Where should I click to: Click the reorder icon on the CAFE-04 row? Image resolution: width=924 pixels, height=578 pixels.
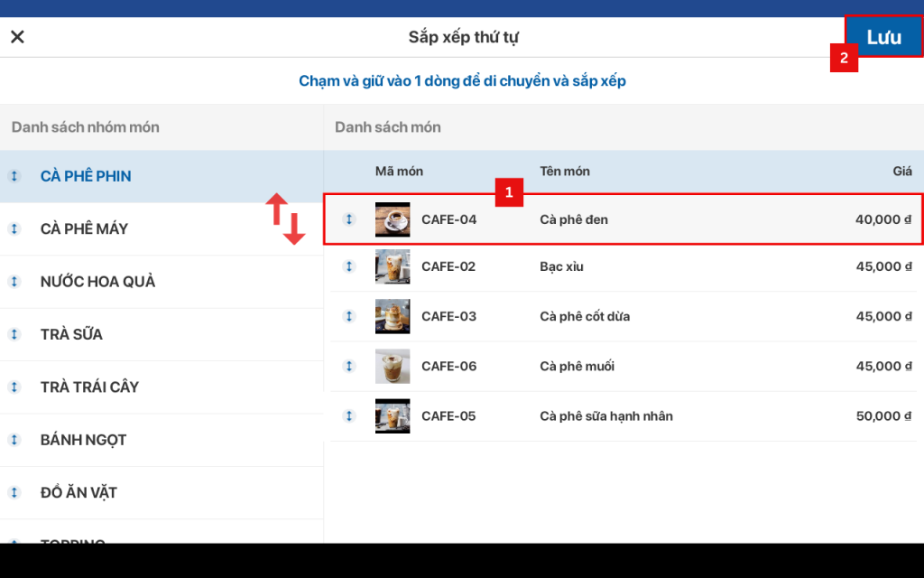pyautogui.click(x=349, y=219)
